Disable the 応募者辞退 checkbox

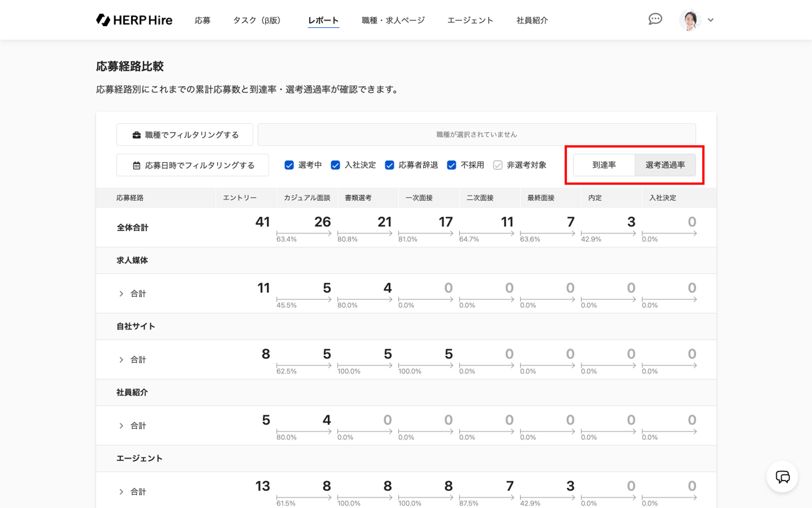point(389,165)
